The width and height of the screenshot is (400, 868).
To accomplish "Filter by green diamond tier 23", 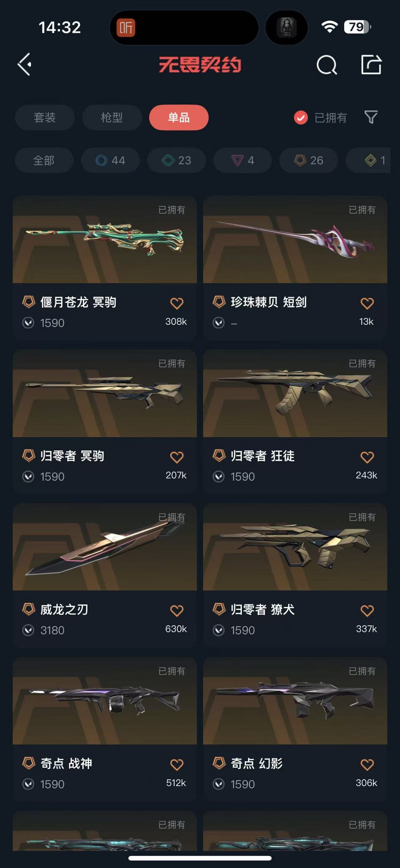I will pyautogui.click(x=177, y=160).
